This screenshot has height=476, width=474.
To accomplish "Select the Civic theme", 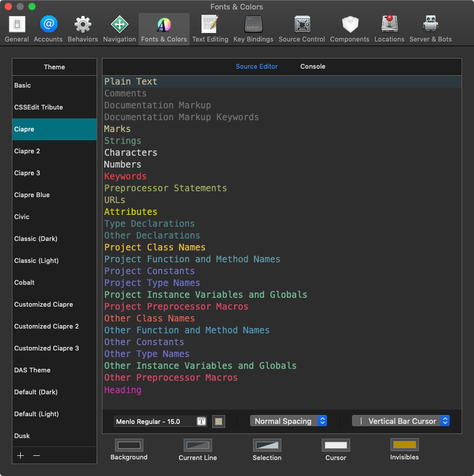I will pyautogui.click(x=55, y=217).
